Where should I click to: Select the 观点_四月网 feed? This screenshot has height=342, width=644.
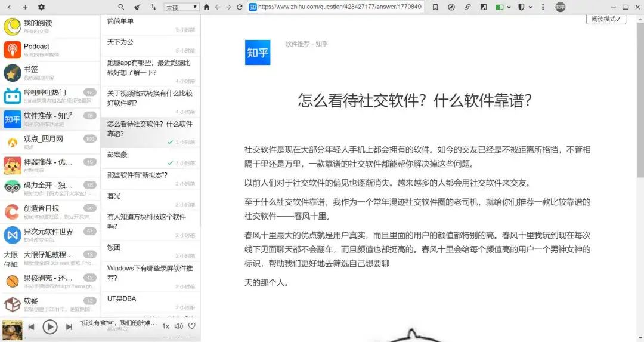pyautogui.click(x=50, y=142)
